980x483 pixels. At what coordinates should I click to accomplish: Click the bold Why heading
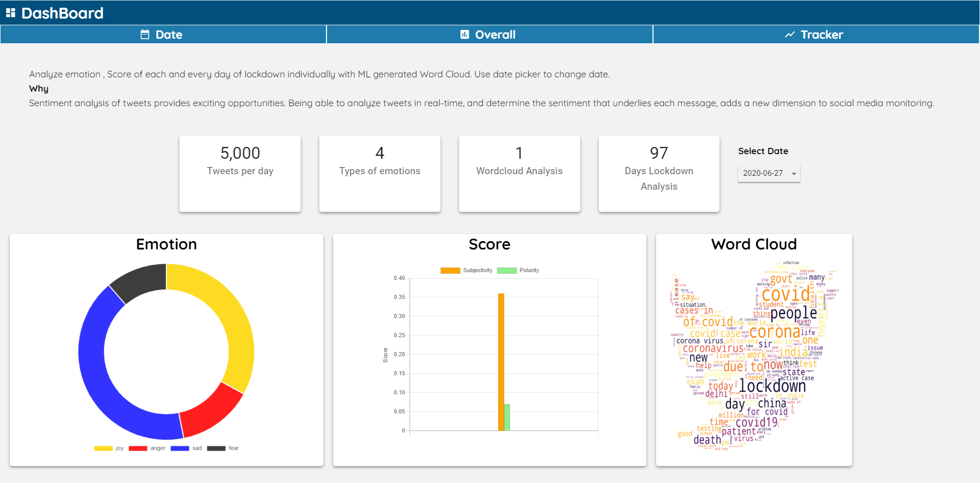39,89
